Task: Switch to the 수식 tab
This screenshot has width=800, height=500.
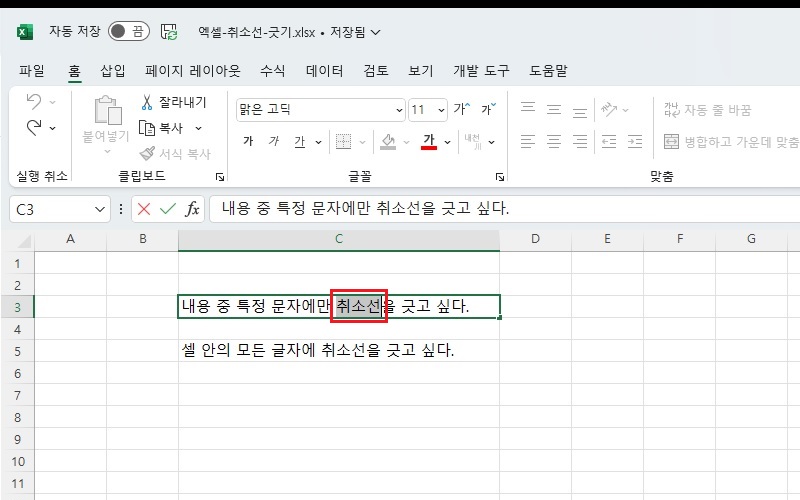Action: [x=272, y=70]
